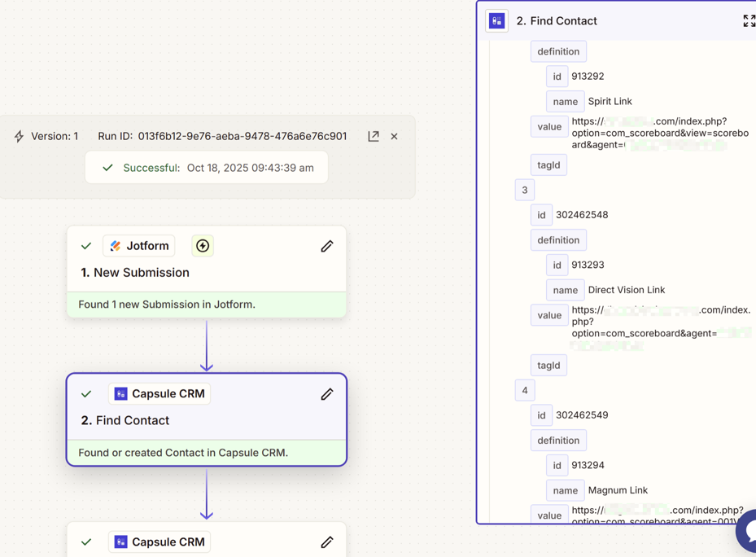756x557 pixels.
Task: Click the Jotform app logo badge
Action: [139, 246]
